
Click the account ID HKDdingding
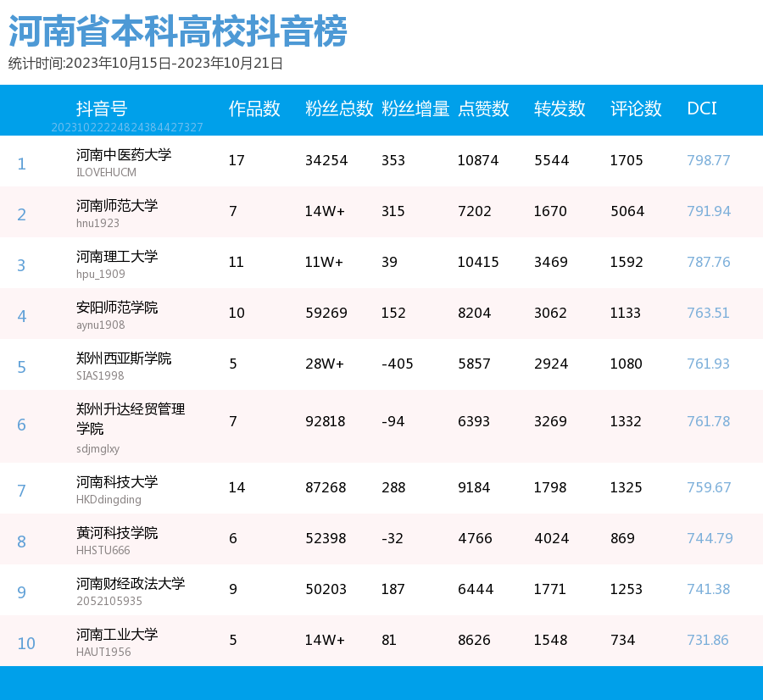[109, 500]
